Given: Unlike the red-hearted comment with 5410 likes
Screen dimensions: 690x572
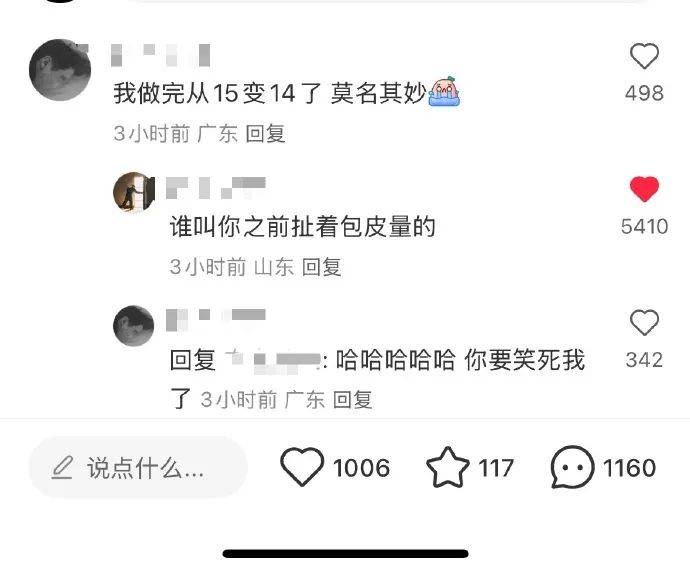Looking at the screenshot, I should 644,189.
